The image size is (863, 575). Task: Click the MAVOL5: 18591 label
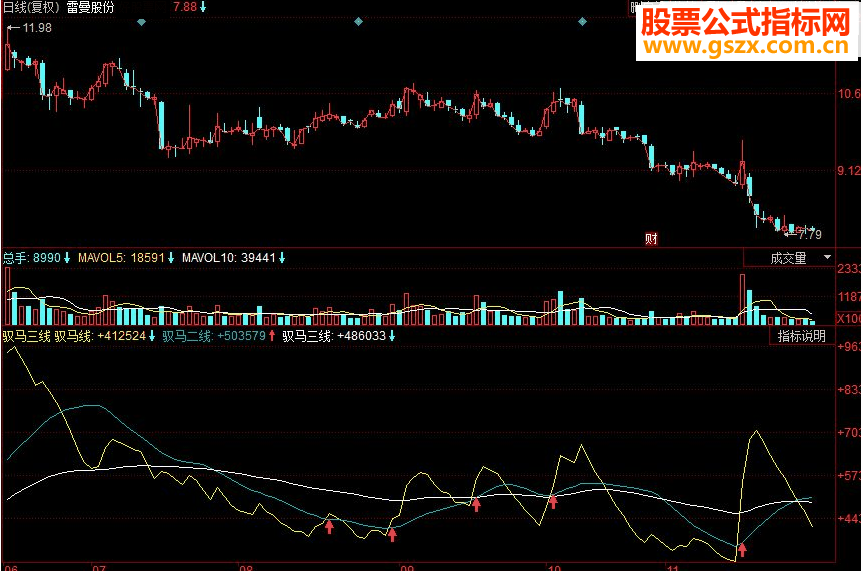[x=121, y=258]
